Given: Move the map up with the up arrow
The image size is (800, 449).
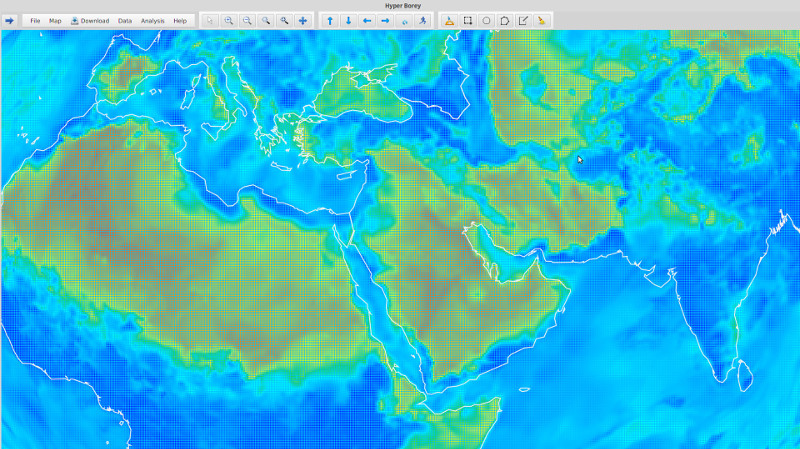Looking at the screenshot, I should (x=330, y=21).
